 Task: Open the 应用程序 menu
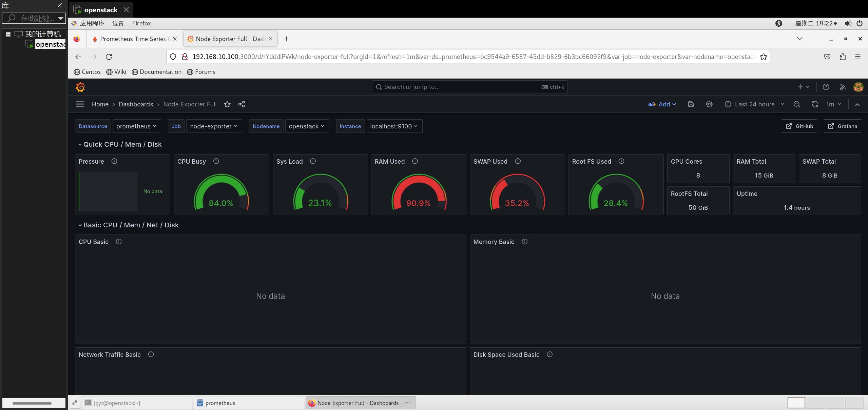pyautogui.click(x=92, y=23)
